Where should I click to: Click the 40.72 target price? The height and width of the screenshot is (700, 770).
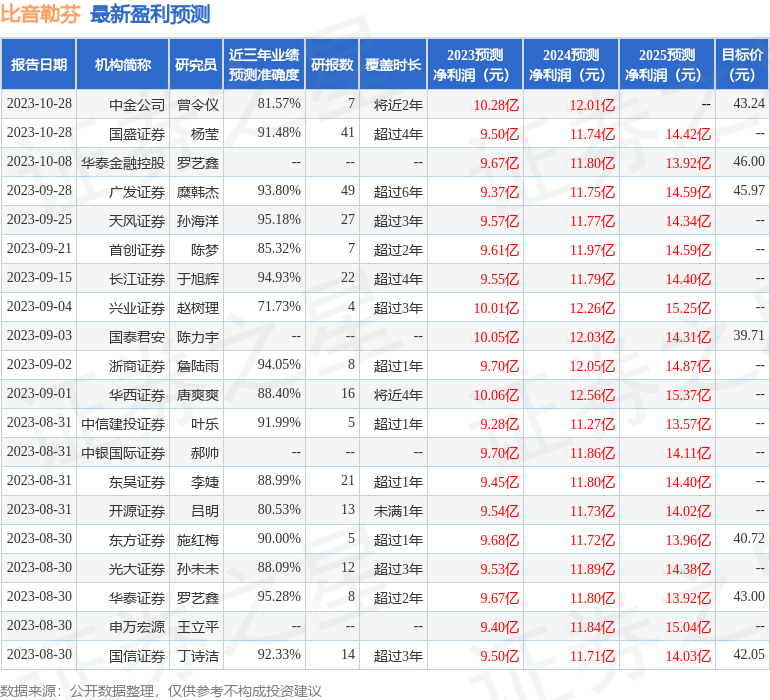pyautogui.click(x=749, y=538)
